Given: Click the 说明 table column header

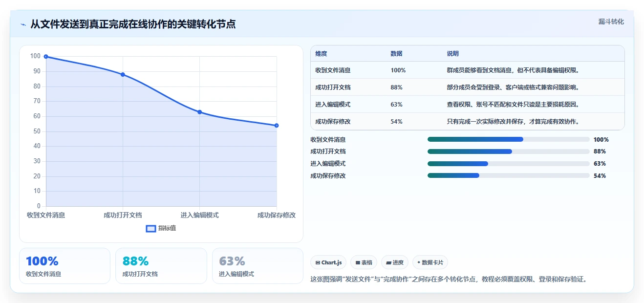Looking at the screenshot, I should pos(453,54).
